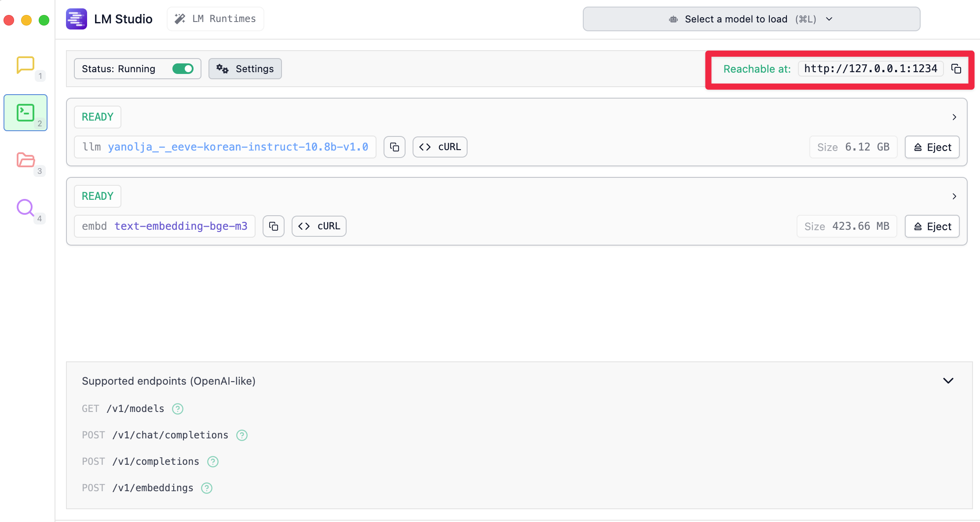Copy the text-embedding-bge-m3 model identifier
Image resolution: width=980 pixels, height=522 pixels.
point(274,226)
